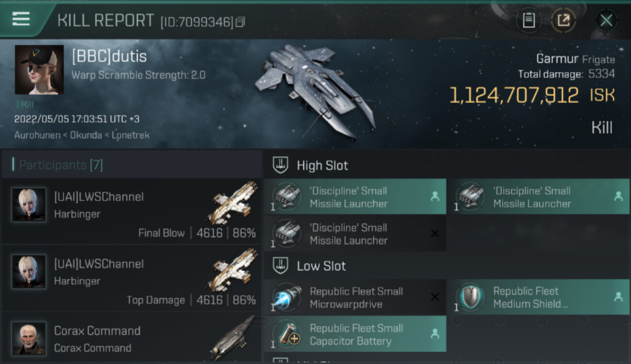This screenshot has width=631, height=364.
Task: Click the destroyed third 'Discipline' missile launcher
Action: [x=355, y=234]
